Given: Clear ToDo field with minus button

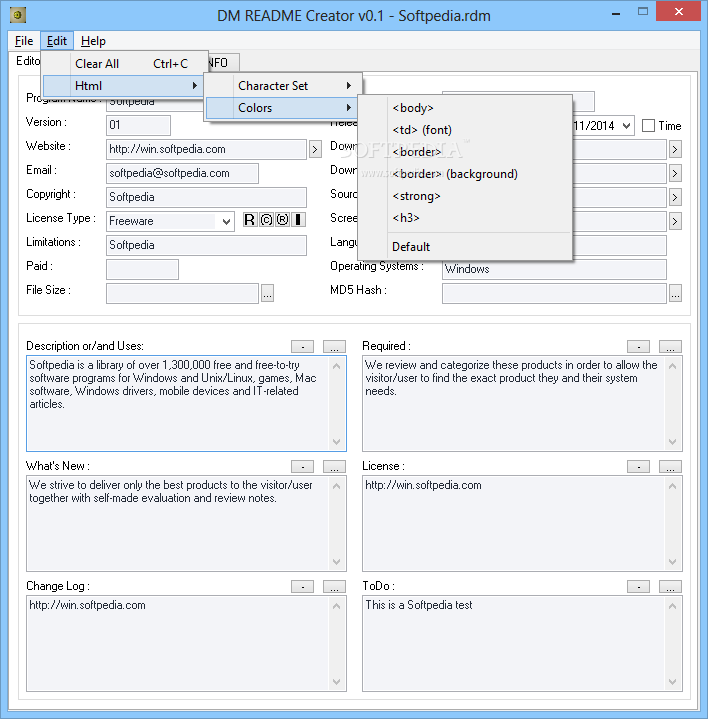Looking at the screenshot, I should click(x=638, y=586).
